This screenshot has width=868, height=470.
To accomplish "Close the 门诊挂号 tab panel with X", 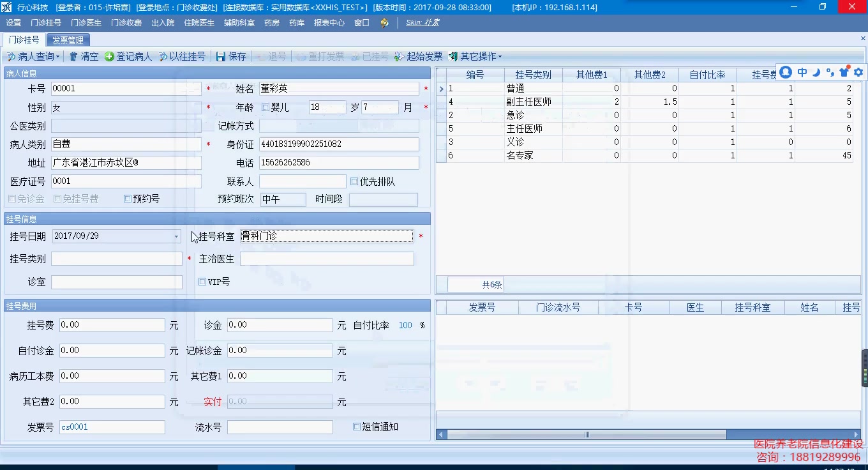I will point(864,39).
